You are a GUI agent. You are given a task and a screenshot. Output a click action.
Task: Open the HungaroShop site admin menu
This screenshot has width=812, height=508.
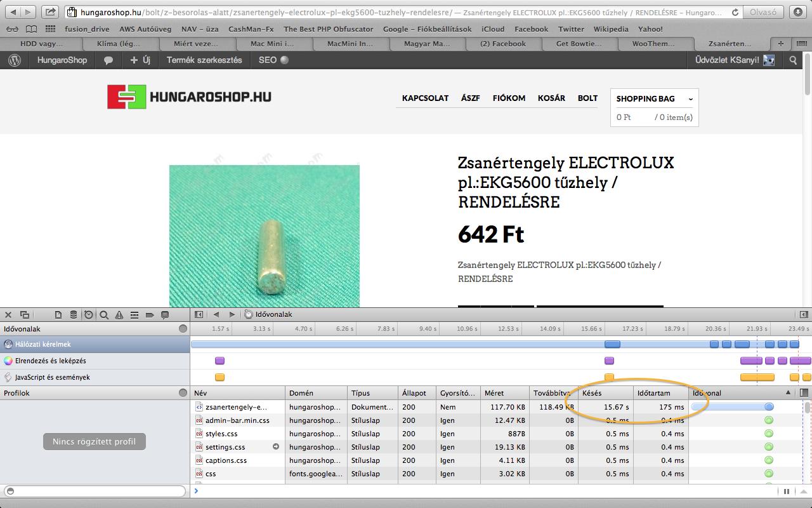62,60
